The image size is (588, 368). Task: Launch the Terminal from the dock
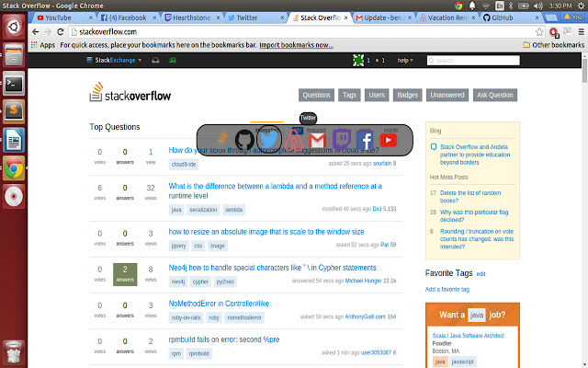pos(14,84)
